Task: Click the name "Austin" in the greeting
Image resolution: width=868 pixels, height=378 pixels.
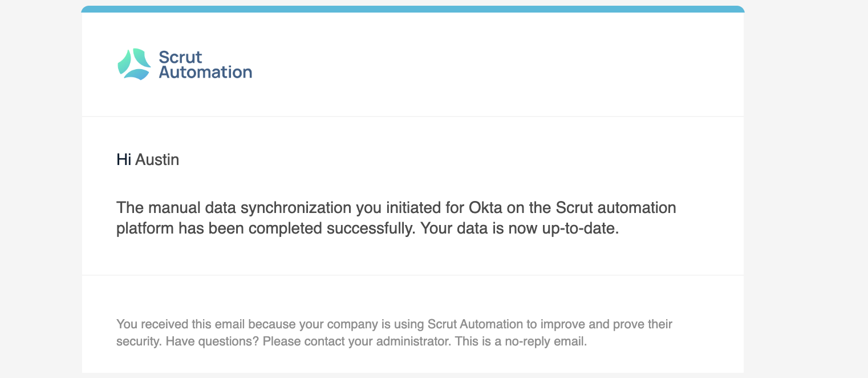Action: pos(157,159)
